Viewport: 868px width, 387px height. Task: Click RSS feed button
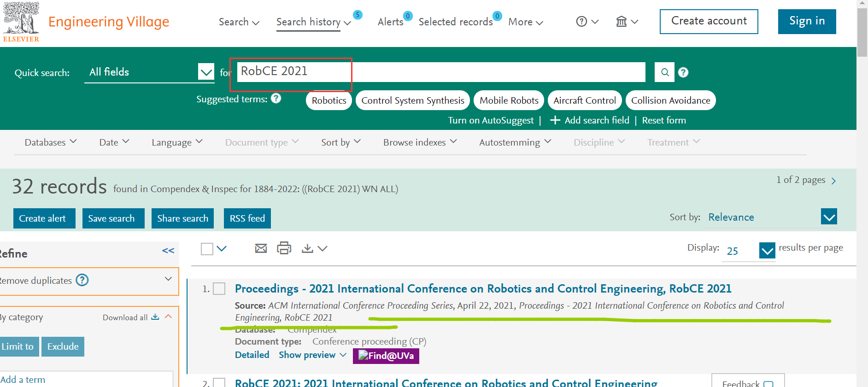[247, 218]
